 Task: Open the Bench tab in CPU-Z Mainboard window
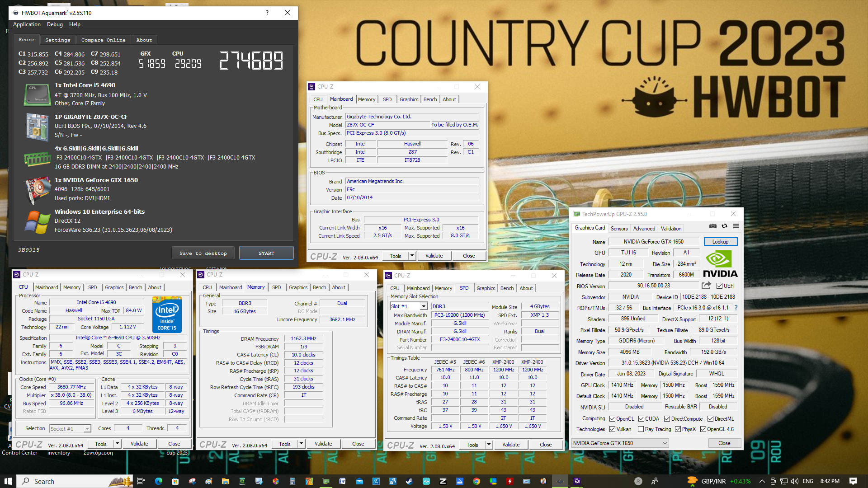click(430, 99)
